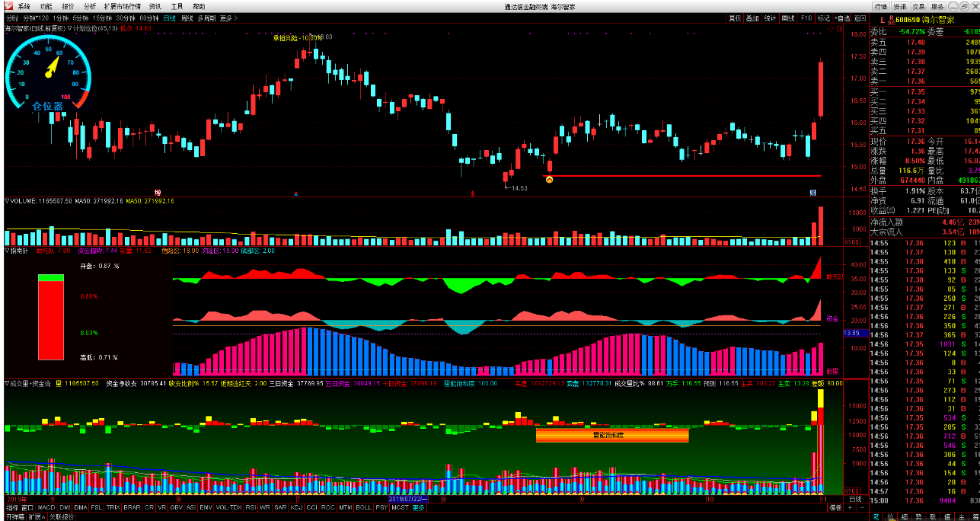Click the 仓位器 gauge indicator
This screenshot has height=521, width=980.
48,73
